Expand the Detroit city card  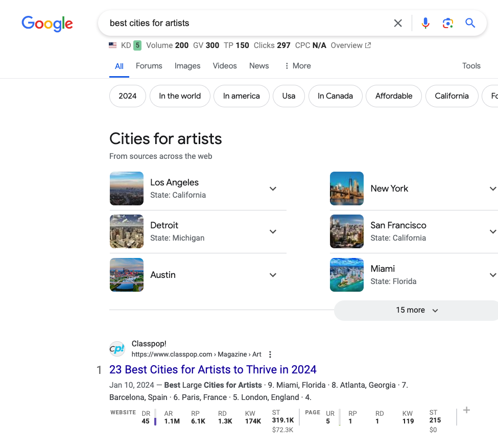pyautogui.click(x=273, y=231)
